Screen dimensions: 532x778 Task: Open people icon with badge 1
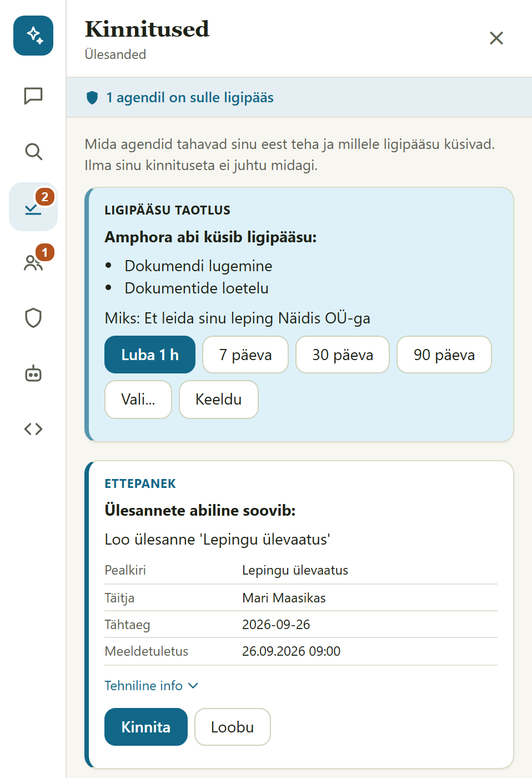33,262
